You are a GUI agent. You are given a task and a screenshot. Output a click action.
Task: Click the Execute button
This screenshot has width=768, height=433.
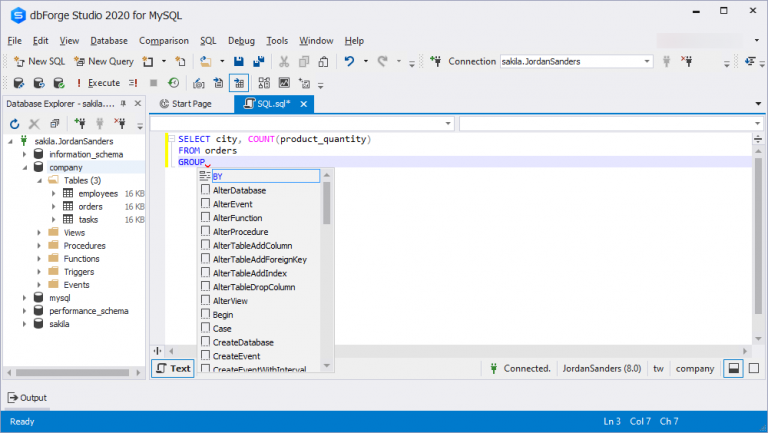pyautogui.click(x=98, y=83)
